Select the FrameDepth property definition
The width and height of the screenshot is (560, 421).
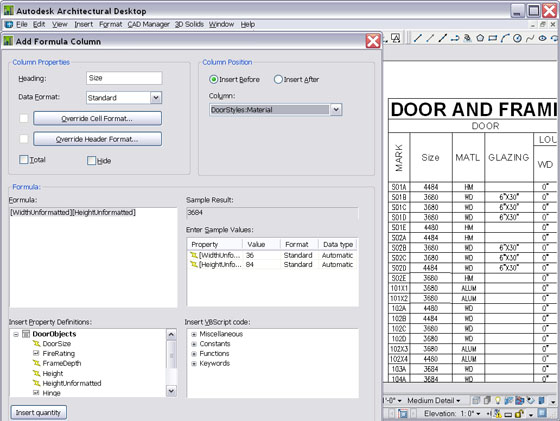point(62,363)
